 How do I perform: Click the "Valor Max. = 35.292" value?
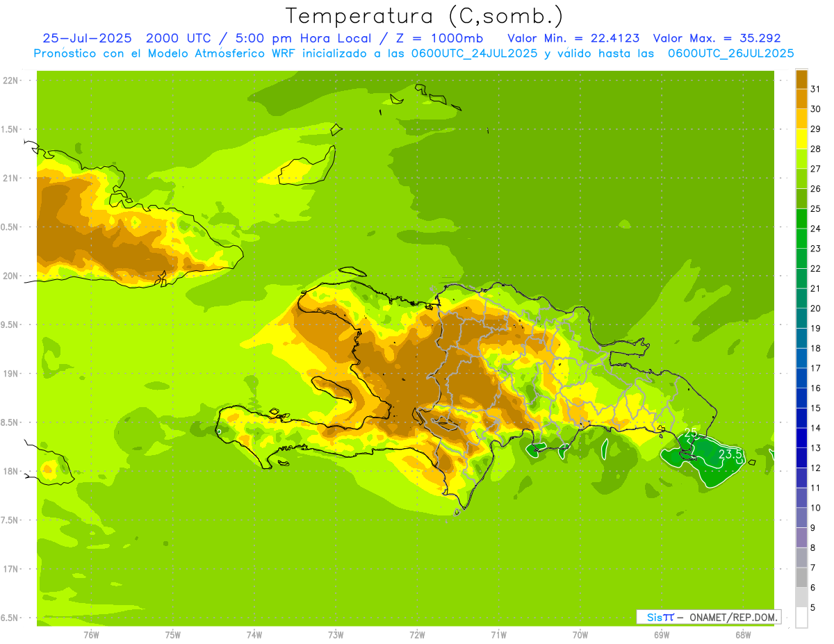point(717,38)
